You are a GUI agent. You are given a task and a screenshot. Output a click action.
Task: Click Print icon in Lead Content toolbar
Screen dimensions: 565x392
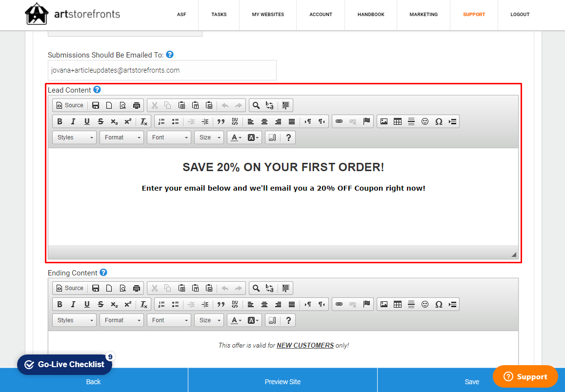pos(137,105)
